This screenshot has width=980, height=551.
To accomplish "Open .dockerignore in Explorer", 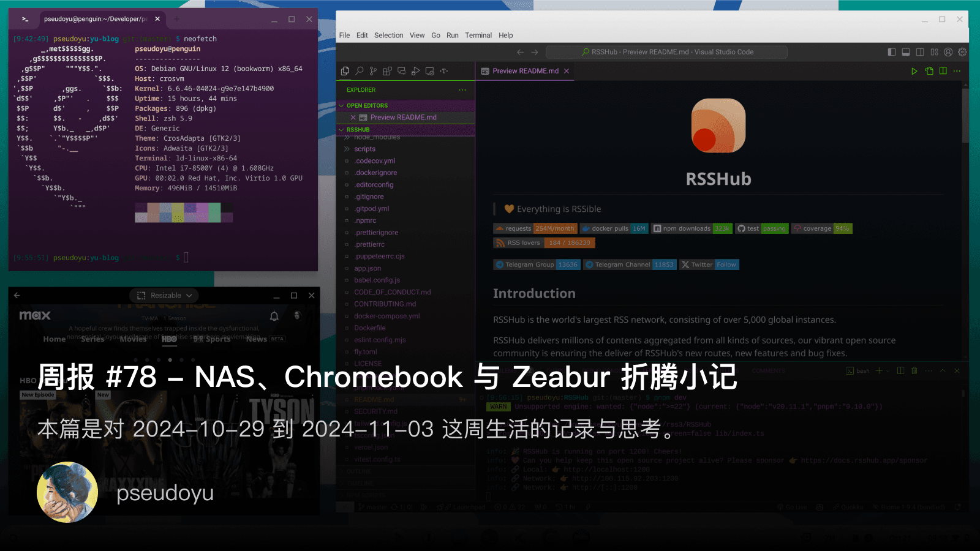I will (376, 173).
